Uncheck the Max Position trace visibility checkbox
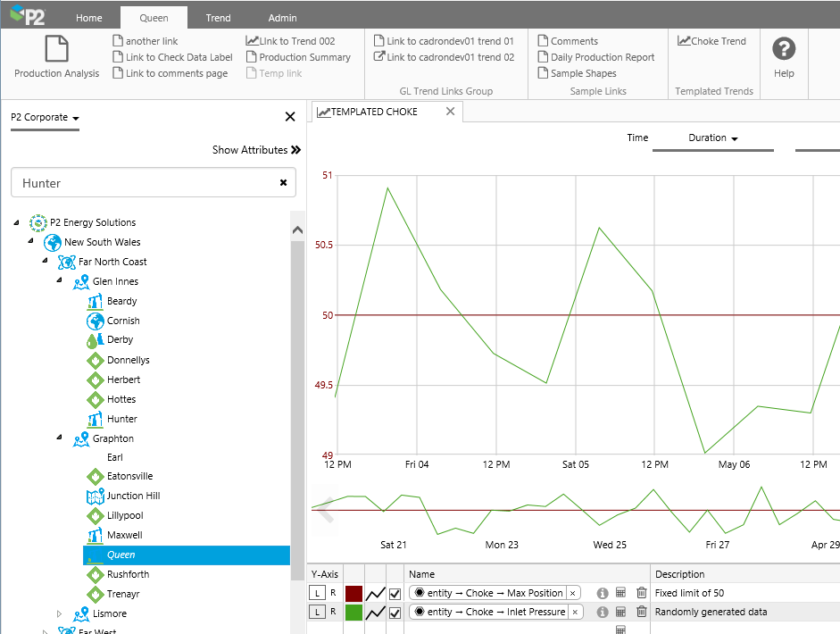This screenshot has width=840, height=634. click(395, 594)
